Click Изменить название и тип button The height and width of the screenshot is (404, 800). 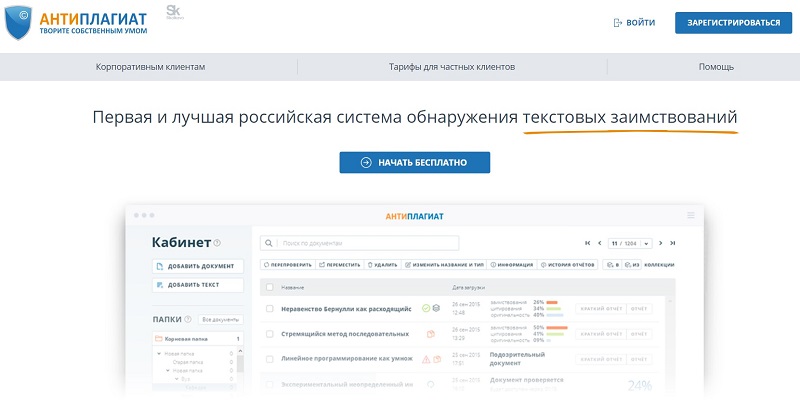[x=444, y=265]
